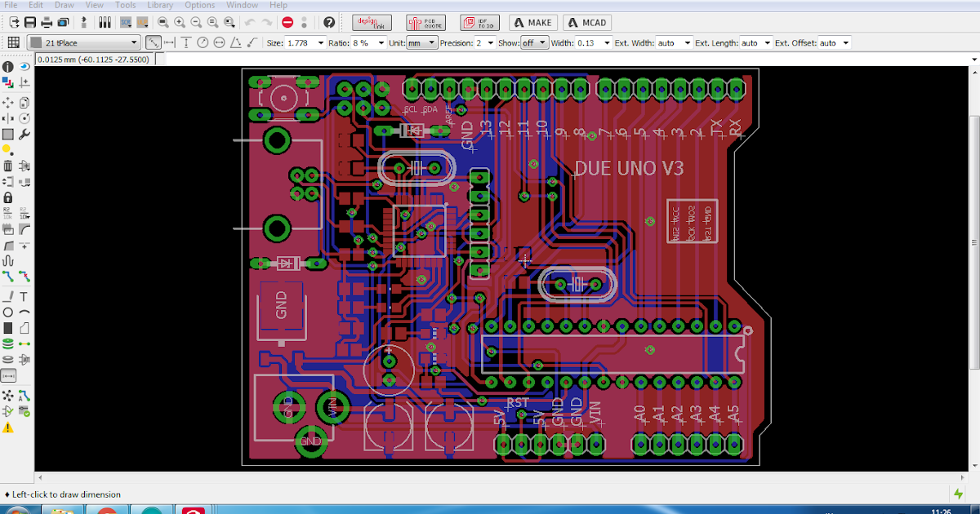Screen dimensions: 980x514
Task: Open the View menu
Action: click(95, 5)
